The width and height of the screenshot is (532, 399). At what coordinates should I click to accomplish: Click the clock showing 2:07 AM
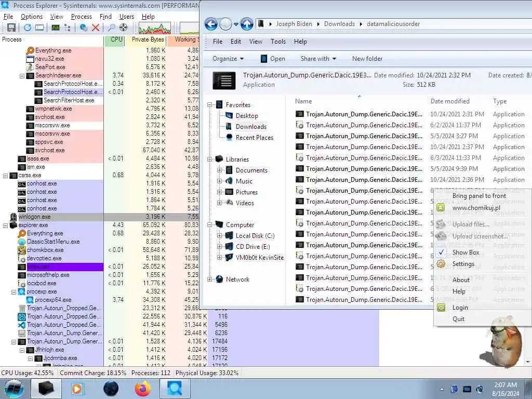point(506,385)
